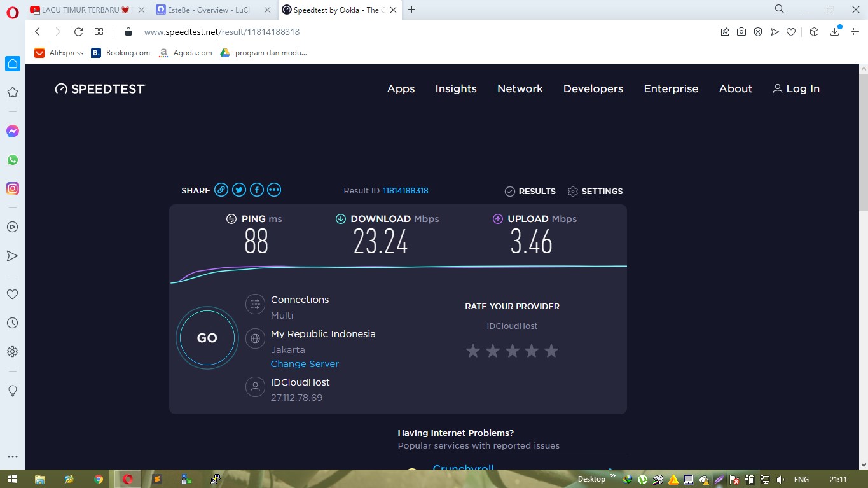
Task: Open WhatsApp in the Opera sidebar
Action: [x=12, y=160]
